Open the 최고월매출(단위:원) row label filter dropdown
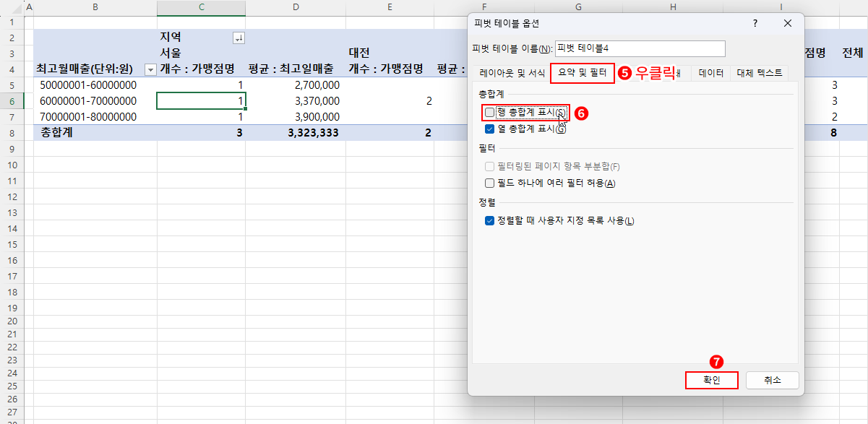 (151, 69)
